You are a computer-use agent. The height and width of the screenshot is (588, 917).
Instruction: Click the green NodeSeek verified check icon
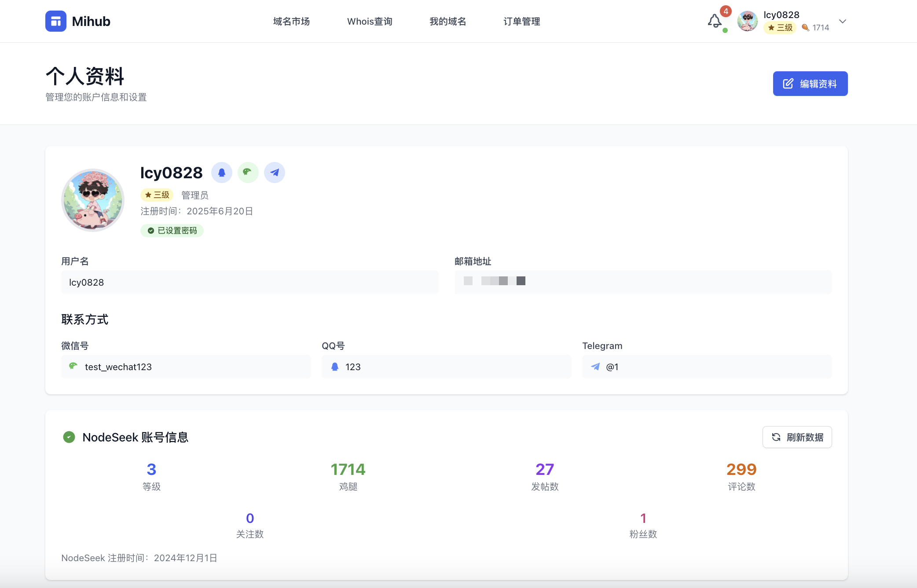click(69, 437)
